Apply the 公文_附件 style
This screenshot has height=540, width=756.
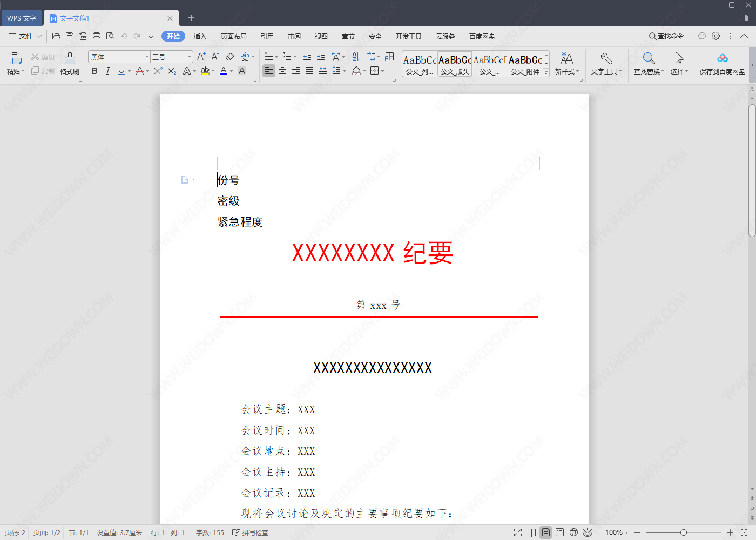[525, 64]
